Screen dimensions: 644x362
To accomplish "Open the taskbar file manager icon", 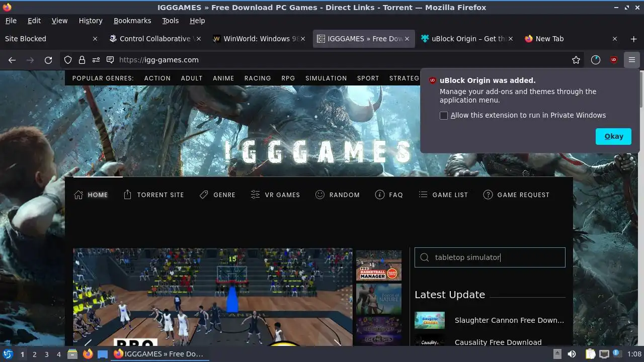I will [x=72, y=354].
